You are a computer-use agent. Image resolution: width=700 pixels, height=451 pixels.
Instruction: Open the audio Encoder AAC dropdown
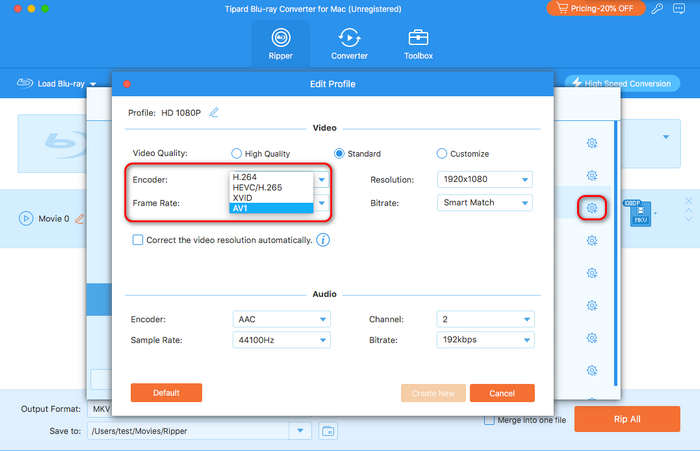click(x=281, y=319)
